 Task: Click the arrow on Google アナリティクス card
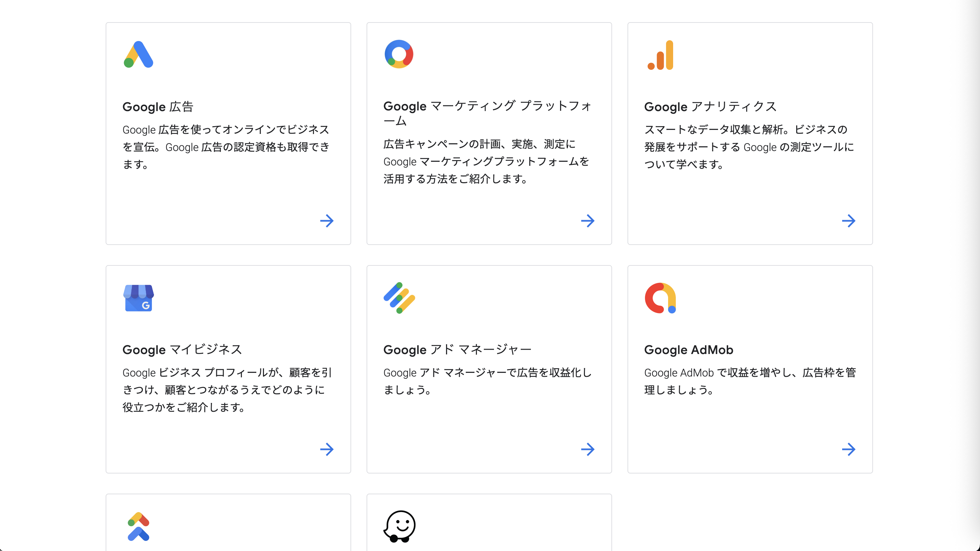pyautogui.click(x=849, y=221)
